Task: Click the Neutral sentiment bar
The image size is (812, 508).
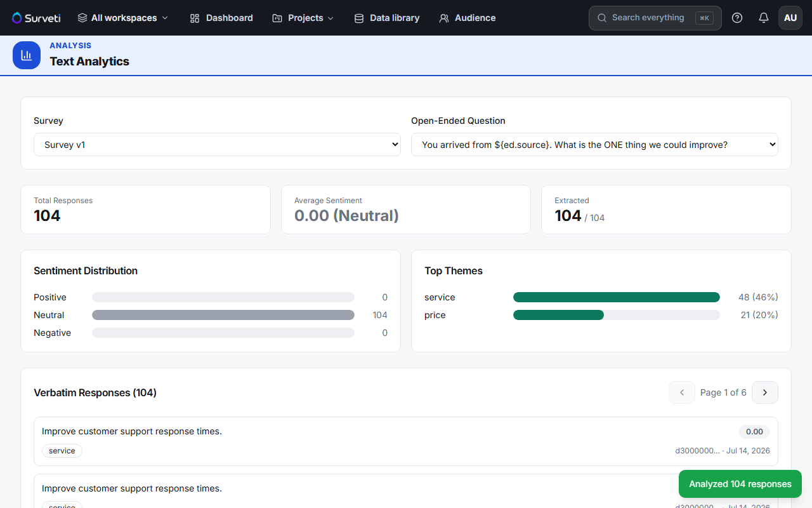Action: (x=223, y=315)
